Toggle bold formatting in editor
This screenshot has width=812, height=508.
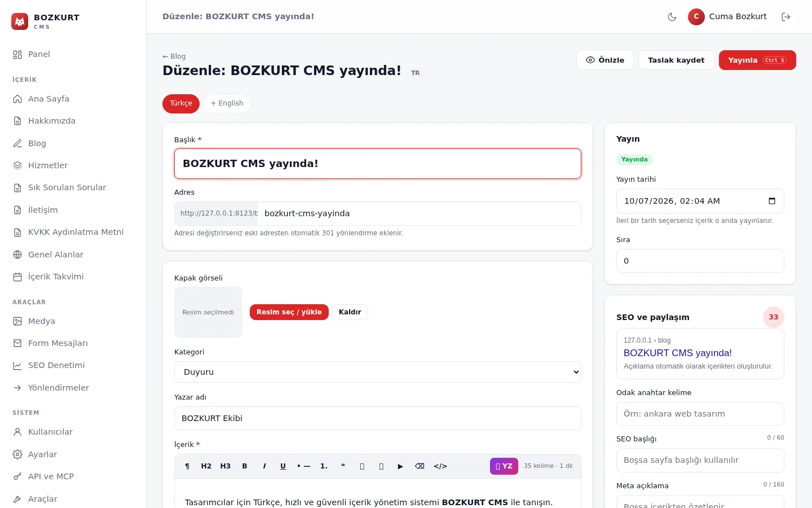pos(245,466)
